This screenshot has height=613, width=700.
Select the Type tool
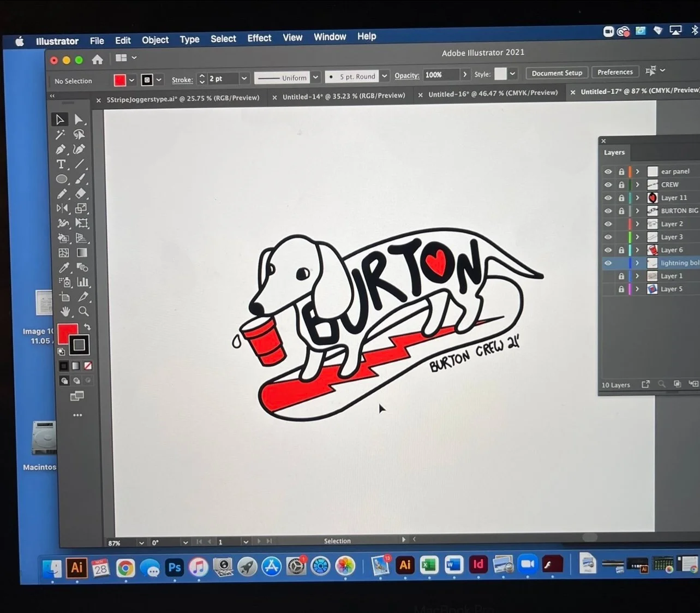click(61, 164)
